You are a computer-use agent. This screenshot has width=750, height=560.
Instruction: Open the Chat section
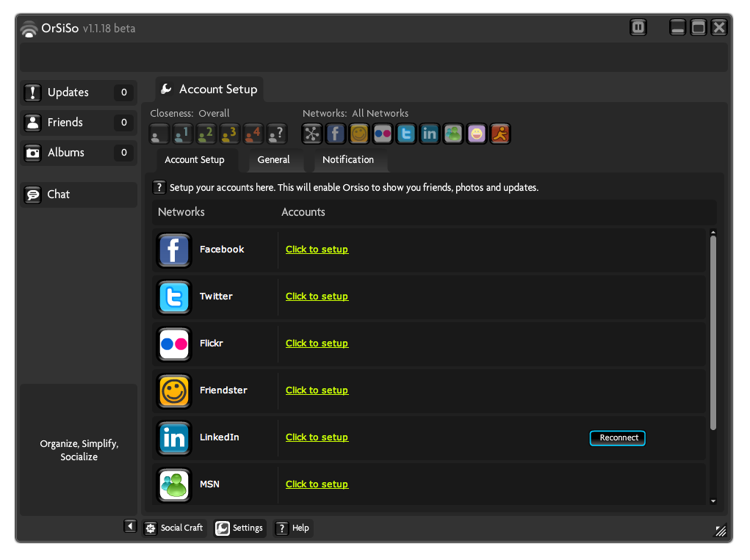[x=79, y=194]
